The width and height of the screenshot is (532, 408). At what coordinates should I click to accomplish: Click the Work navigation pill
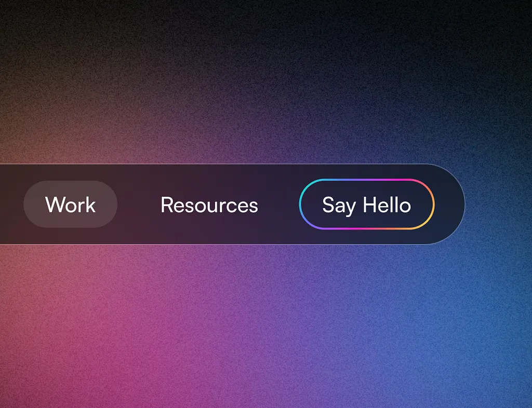pyautogui.click(x=70, y=205)
